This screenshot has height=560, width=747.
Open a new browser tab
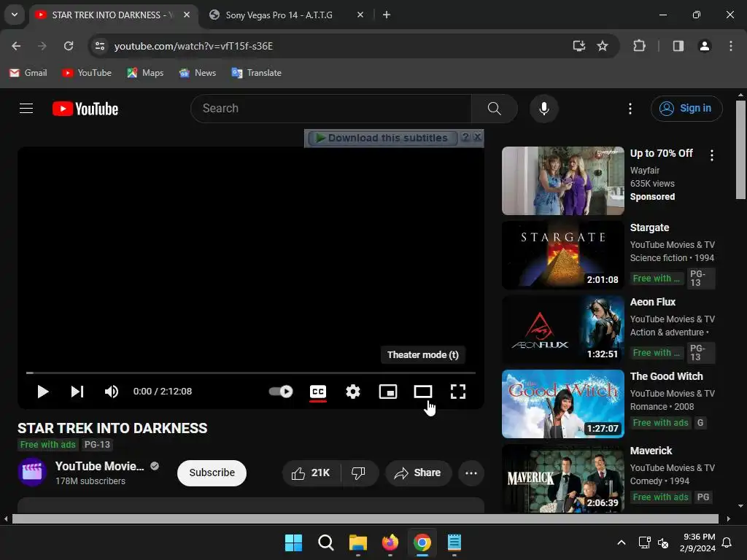[387, 15]
